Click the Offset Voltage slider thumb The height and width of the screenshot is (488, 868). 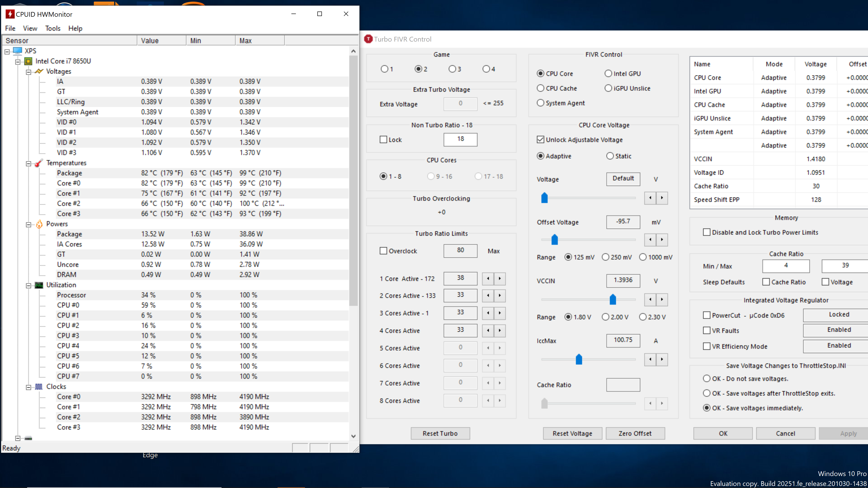point(555,239)
